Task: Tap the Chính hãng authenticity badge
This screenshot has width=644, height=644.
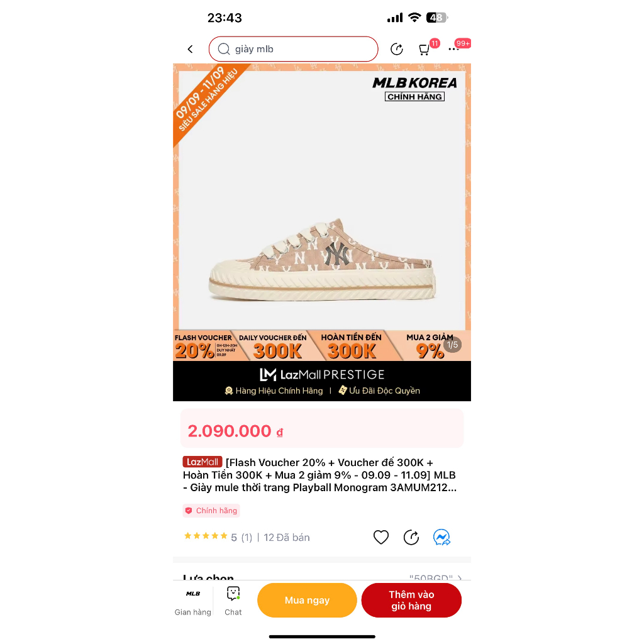Action: pyautogui.click(x=211, y=511)
